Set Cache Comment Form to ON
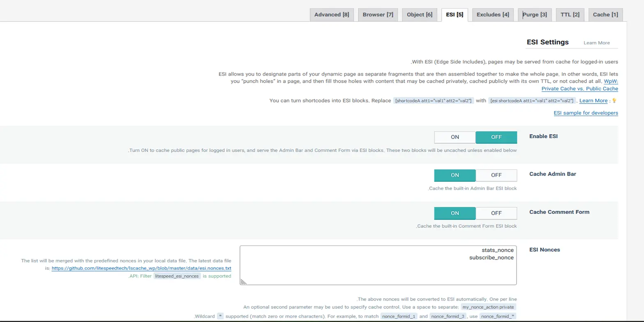The width and height of the screenshot is (644, 322). pos(455,213)
